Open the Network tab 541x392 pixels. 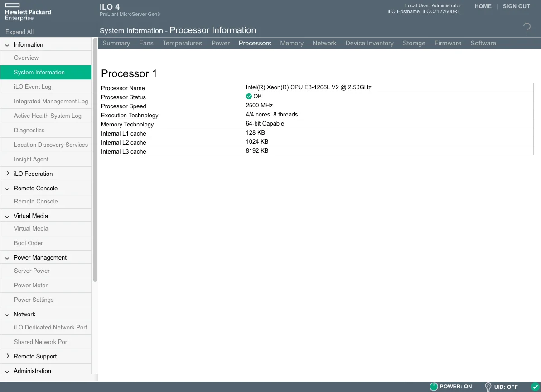324,43
